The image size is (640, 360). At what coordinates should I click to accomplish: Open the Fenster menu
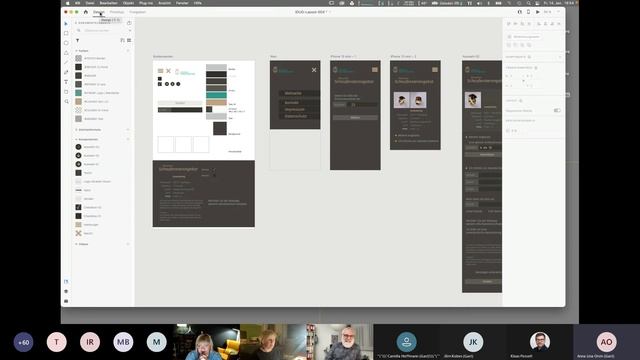click(182, 3)
